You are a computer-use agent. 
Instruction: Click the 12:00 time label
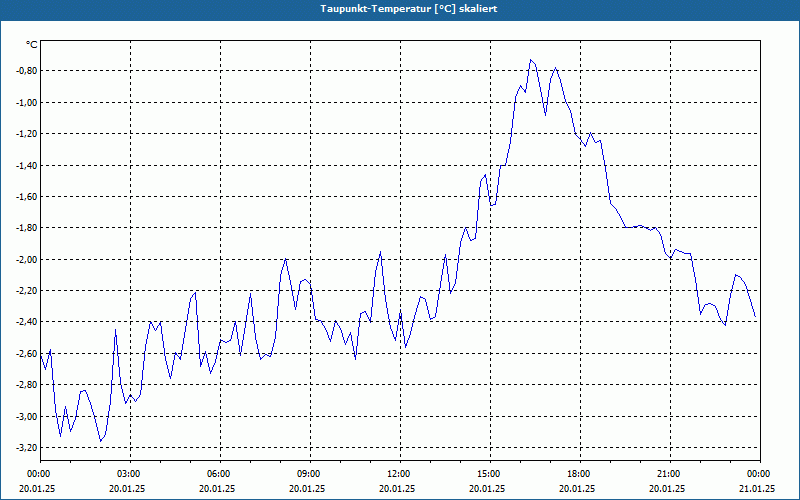coord(397,474)
